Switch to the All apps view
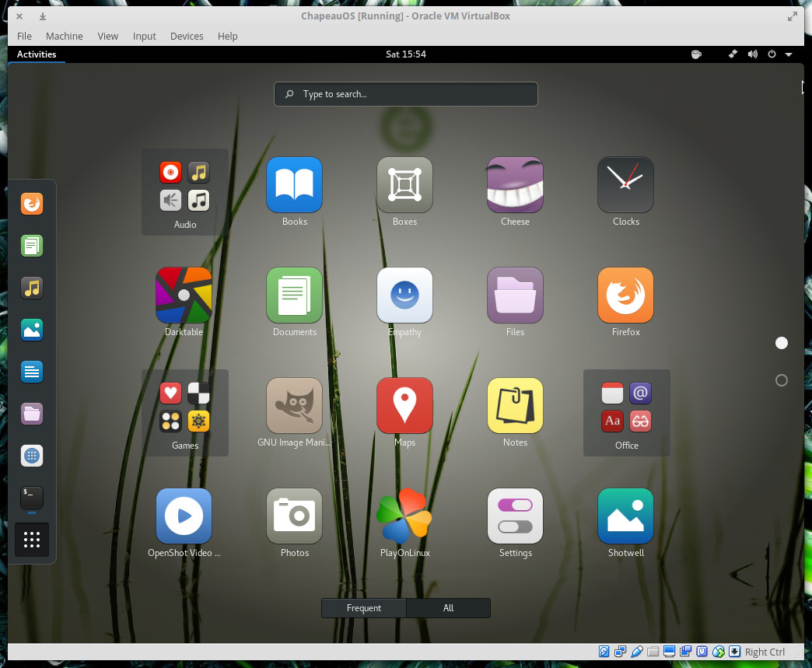Viewport: 812px width, 668px height. [449, 608]
